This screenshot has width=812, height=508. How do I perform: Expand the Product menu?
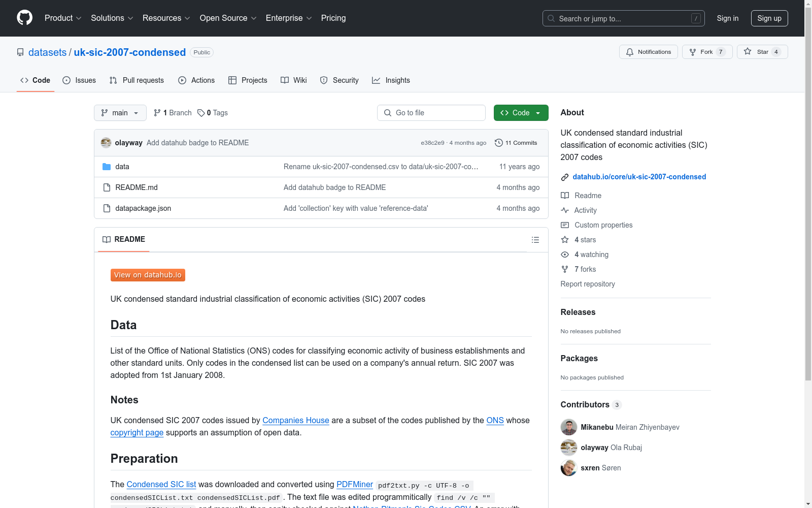63,18
